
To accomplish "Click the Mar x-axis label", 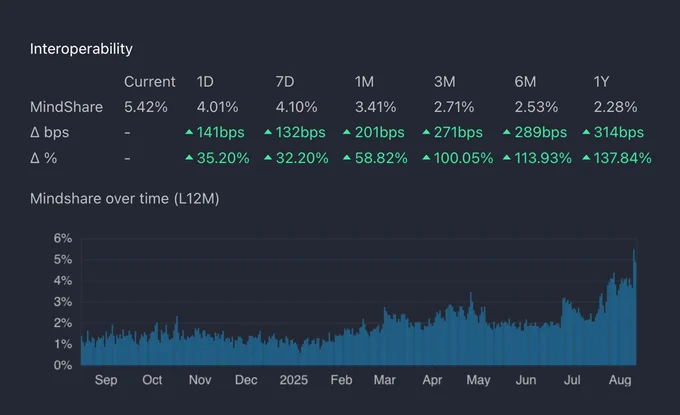I will point(385,380).
